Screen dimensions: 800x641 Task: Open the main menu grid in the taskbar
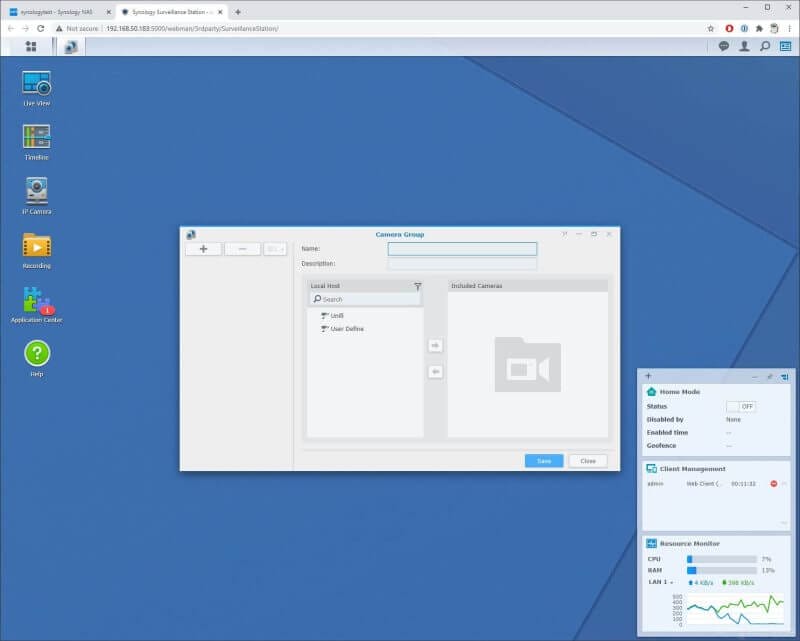tap(31, 46)
